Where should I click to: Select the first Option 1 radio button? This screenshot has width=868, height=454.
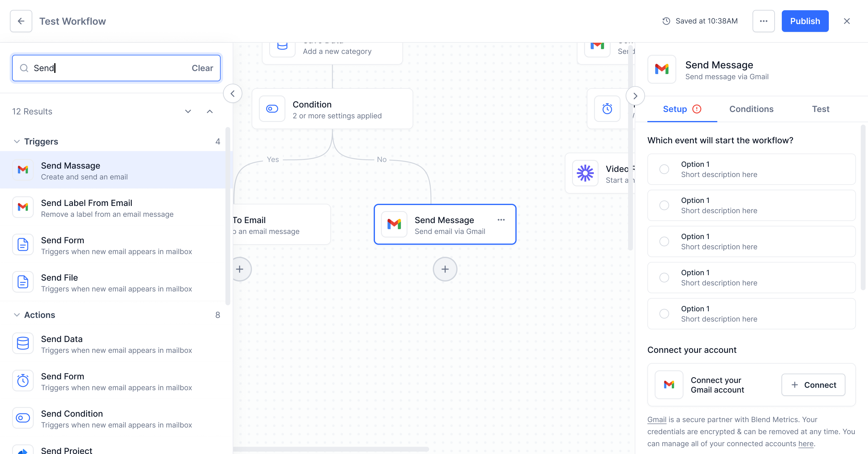pos(664,169)
